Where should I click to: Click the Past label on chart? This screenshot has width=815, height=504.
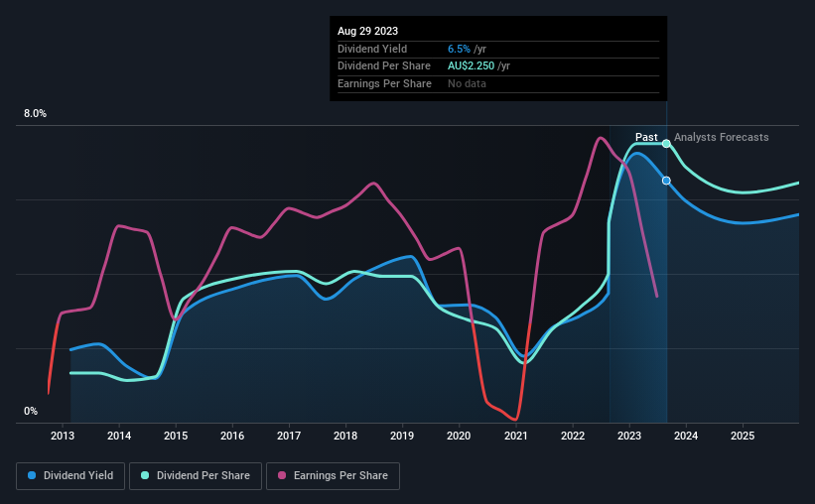pyautogui.click(x=646, y=137)
